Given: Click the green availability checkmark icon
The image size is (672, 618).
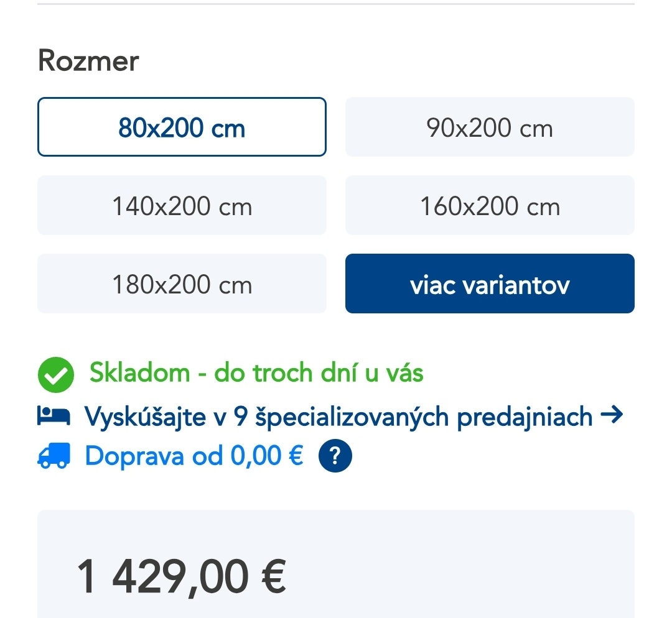Looking at the screenshot, I should 55,374.
